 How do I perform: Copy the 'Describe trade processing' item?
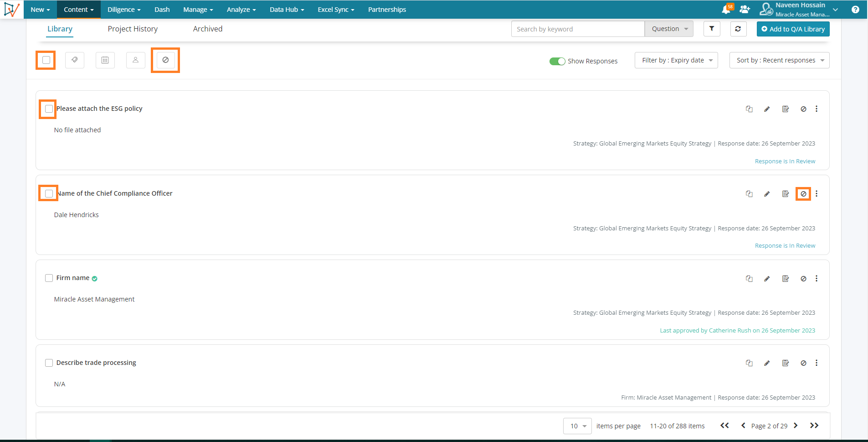[x=749, y=363]
